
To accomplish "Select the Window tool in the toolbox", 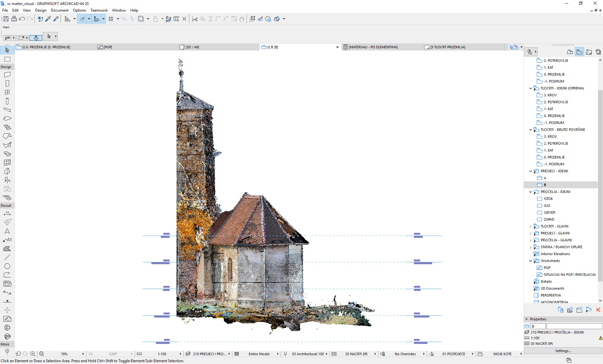I will 7,92.
